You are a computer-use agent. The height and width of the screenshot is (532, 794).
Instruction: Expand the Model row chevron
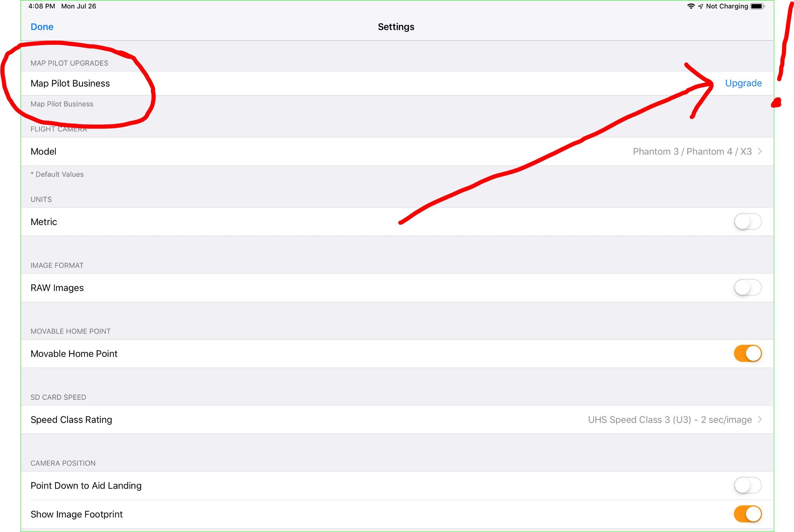point(759,151)
